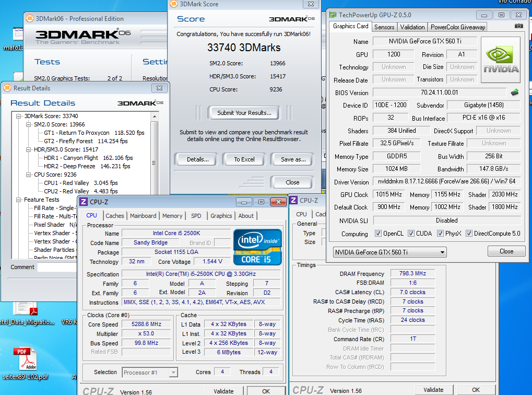The image size is (532, 395).
Task: Click the NVIDIA logo in GPU-Z
Action: (501, 60)
